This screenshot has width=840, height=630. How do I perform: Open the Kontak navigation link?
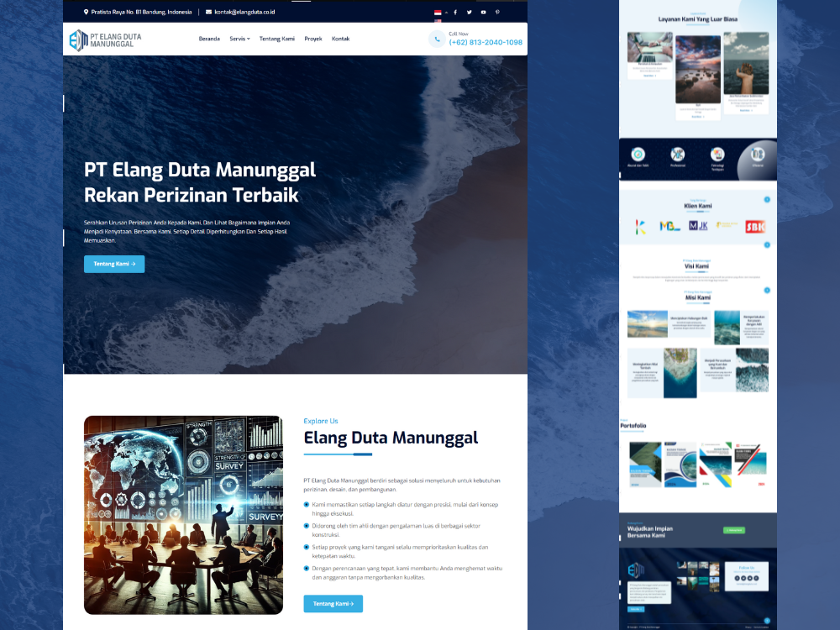point(340,39)
